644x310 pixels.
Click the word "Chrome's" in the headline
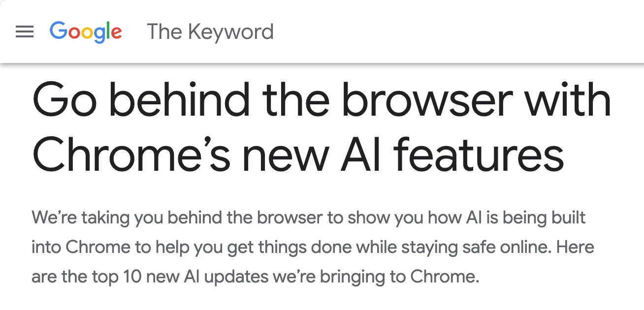tap(131, 155)
